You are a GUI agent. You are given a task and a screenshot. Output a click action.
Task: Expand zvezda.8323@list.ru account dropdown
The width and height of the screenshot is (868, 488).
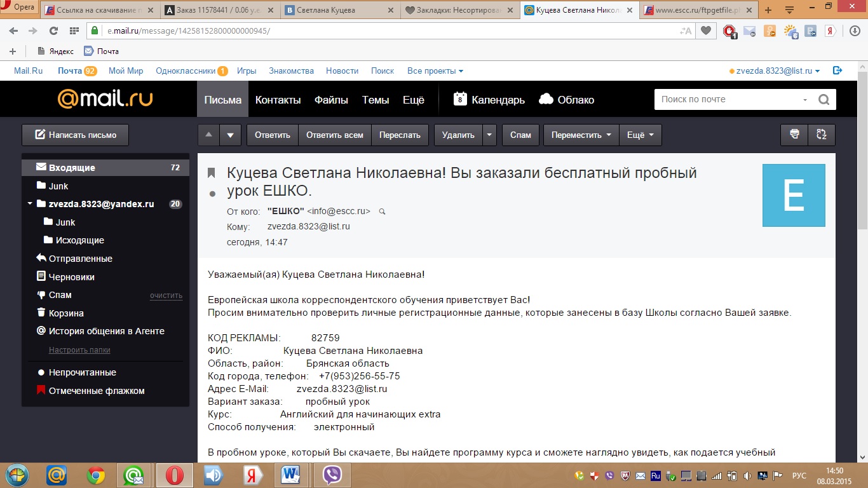[x=778, y=71]
